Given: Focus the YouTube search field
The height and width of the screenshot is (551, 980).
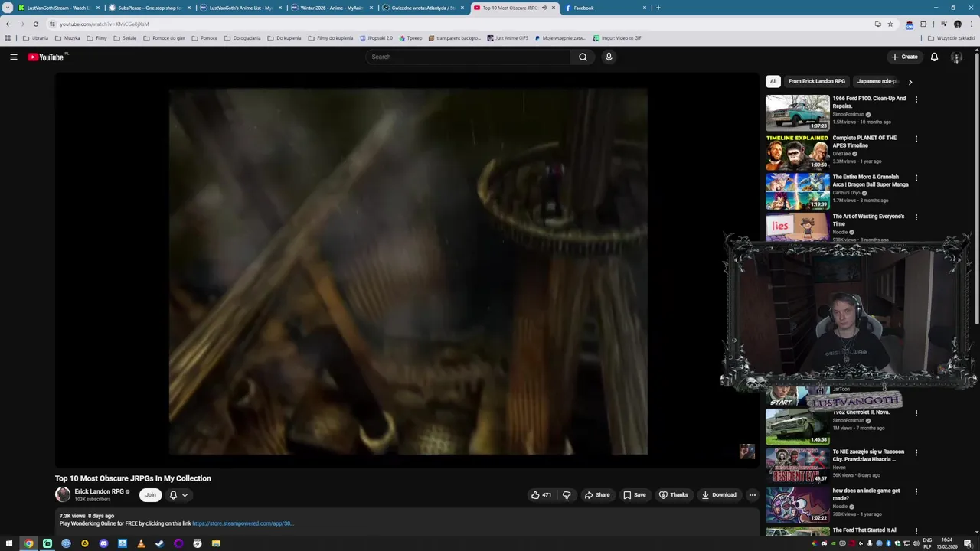Looking at the screenshot, I should point(468,57).
